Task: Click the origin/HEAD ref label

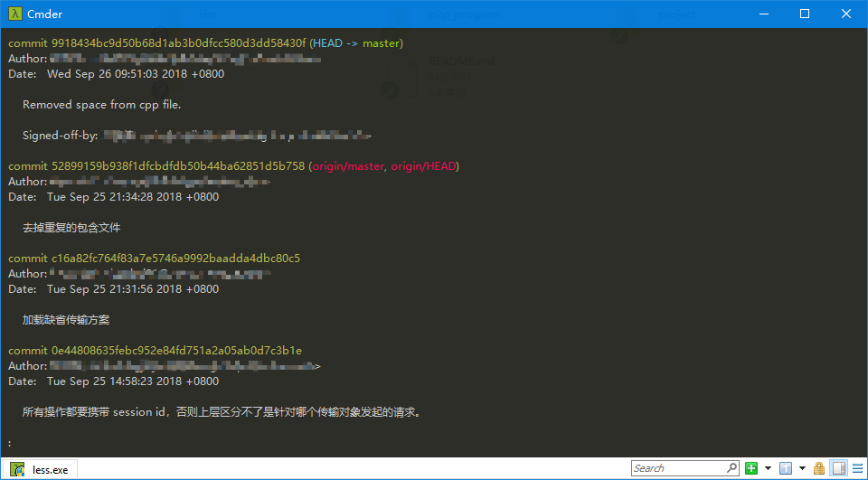Action: pos(423,166)
